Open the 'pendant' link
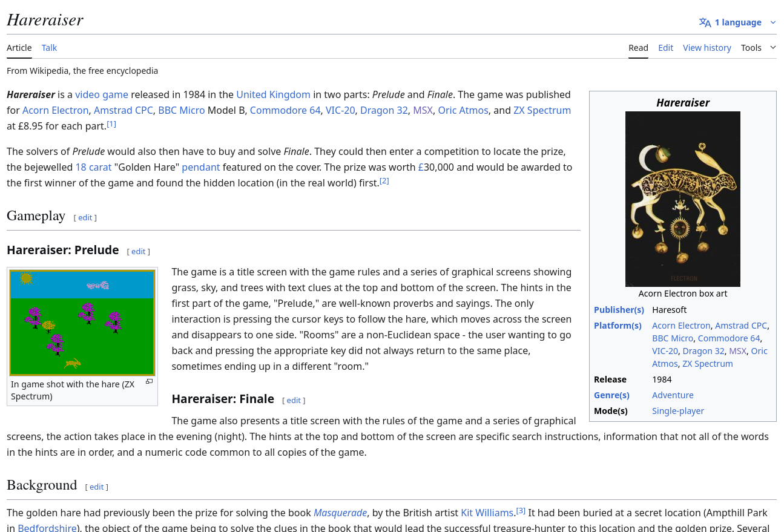This screenshot has width=784, height=532. 202,167
